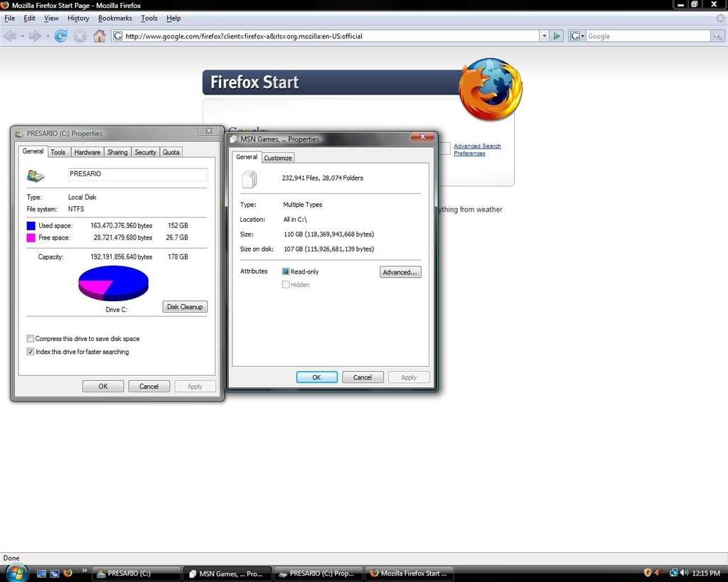This screenshot has width=728, height=582.
Task: Click the taskbar clock showing 12:15 PM
Action: coord(706,573)
